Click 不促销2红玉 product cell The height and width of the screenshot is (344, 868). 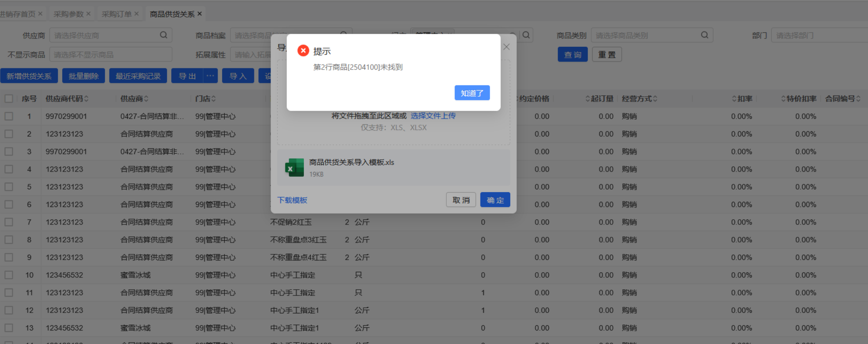pyautogui.click(x=291, y=222)
